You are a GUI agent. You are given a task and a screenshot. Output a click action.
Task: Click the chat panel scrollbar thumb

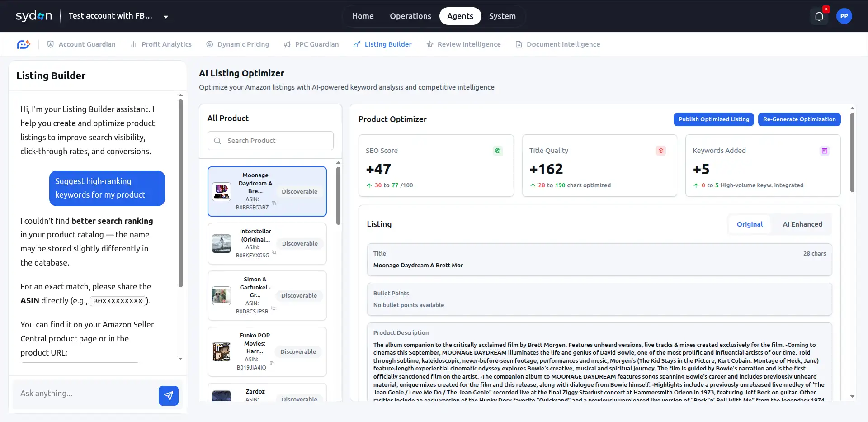(180, 193)
